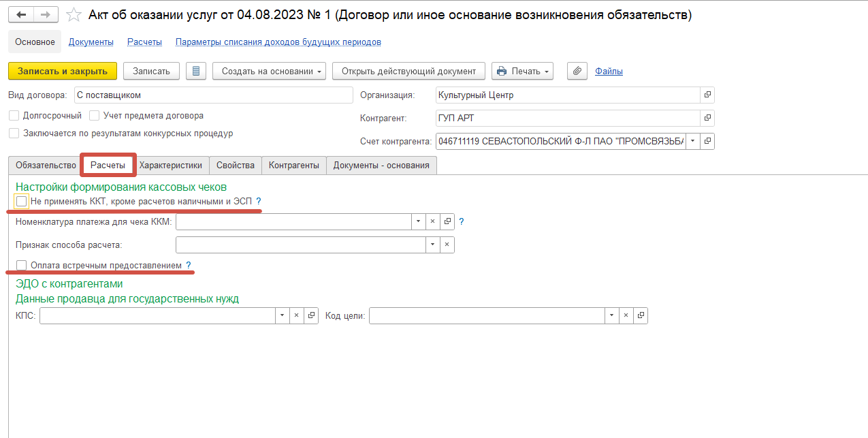Click Настройки формирования кассовых чеков header
The image size is (868, 438).
coord(121,186)
